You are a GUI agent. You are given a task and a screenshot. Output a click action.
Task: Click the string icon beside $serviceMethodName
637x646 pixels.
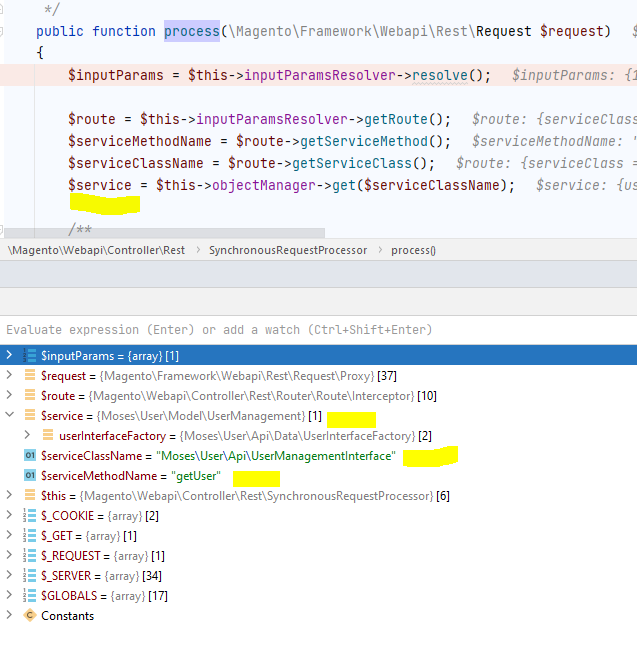(29, 476)
